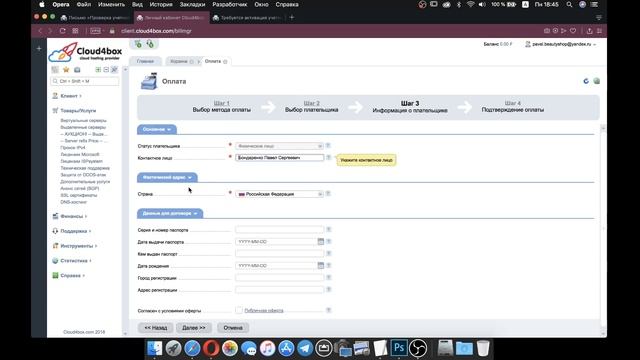
Task: Click the help icon next to Статус плательщика
Action: 328,146
